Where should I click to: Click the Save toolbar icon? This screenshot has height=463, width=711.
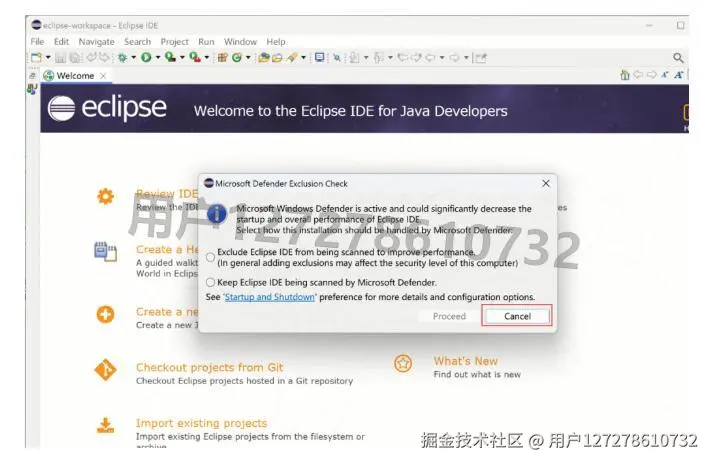pos(60,58)
